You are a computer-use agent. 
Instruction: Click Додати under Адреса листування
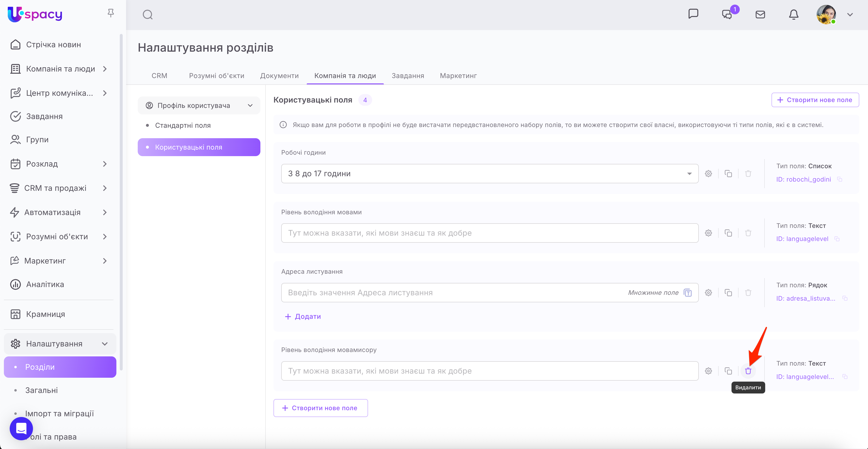(303, 316)
